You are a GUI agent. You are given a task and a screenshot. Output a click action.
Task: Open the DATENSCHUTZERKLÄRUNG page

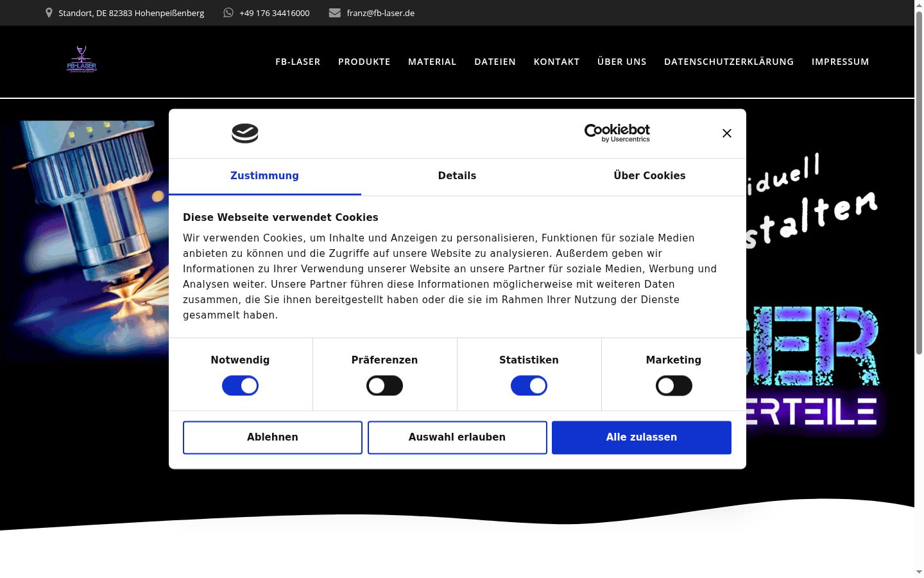[x=729, y=62]
